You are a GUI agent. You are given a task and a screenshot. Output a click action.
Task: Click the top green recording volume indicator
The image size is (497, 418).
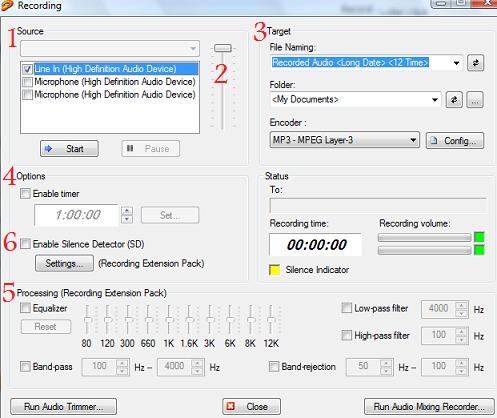point(479,237)
